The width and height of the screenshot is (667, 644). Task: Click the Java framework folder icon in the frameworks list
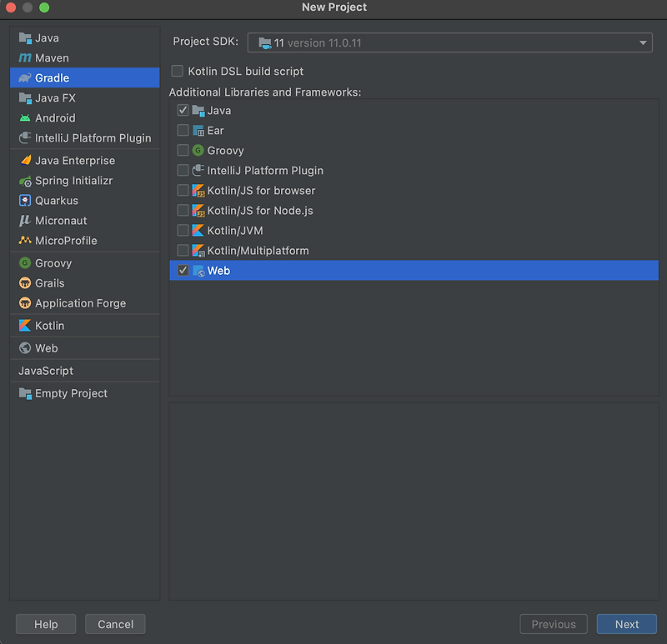point(198,111)
